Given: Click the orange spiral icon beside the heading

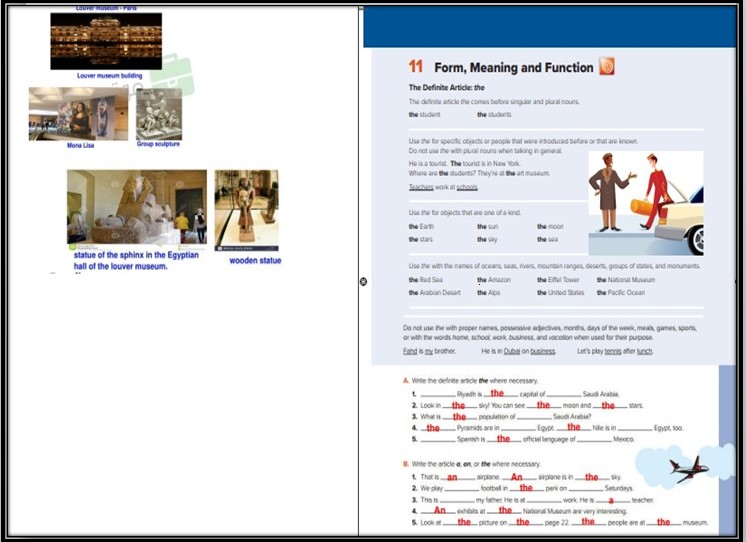Looking at the screenshot, I should (x=607, y=66).
